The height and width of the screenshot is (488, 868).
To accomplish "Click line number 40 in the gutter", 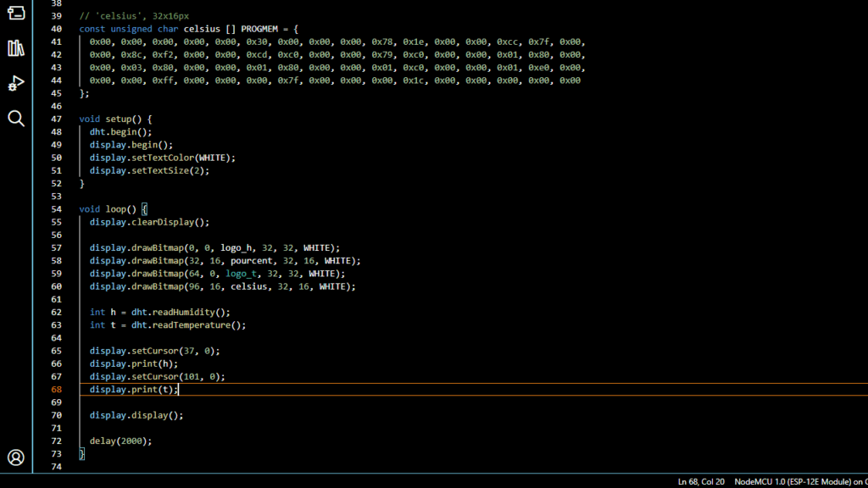I will tap(57, 29).
